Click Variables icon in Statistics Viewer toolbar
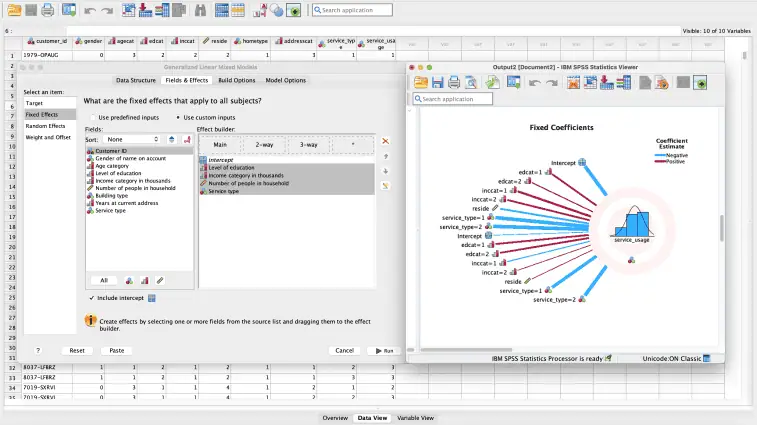Viewport: 757px width, 425px height. coord(624,83)
